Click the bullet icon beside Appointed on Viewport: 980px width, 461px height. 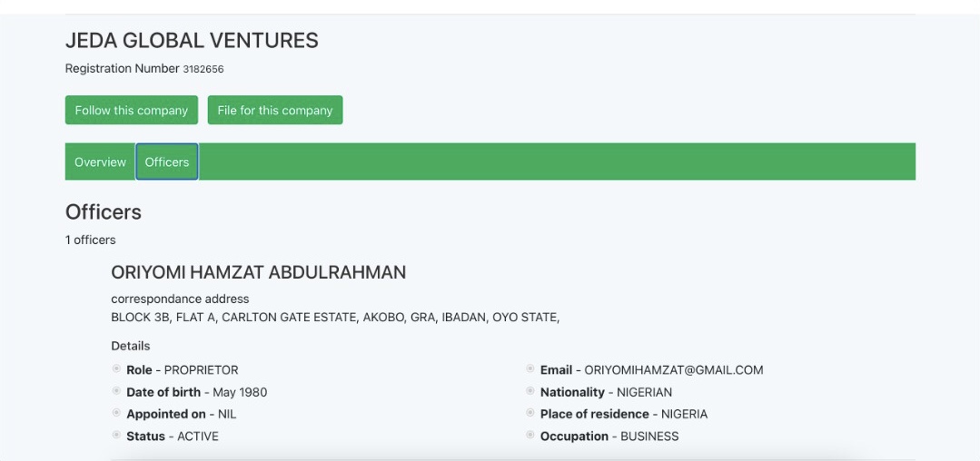116,413
